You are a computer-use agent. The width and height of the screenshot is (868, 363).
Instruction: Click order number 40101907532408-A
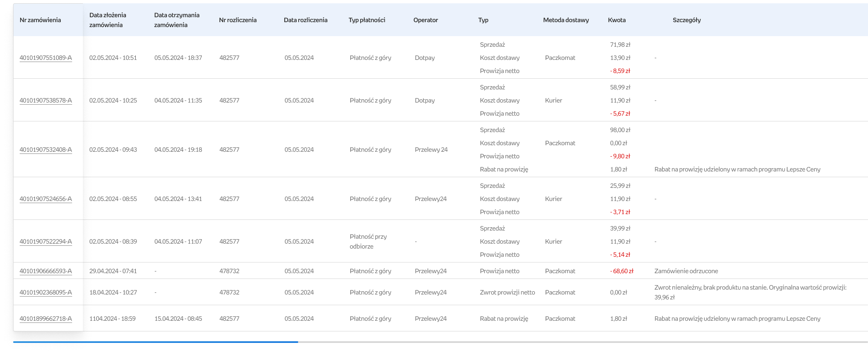point(46,150)
